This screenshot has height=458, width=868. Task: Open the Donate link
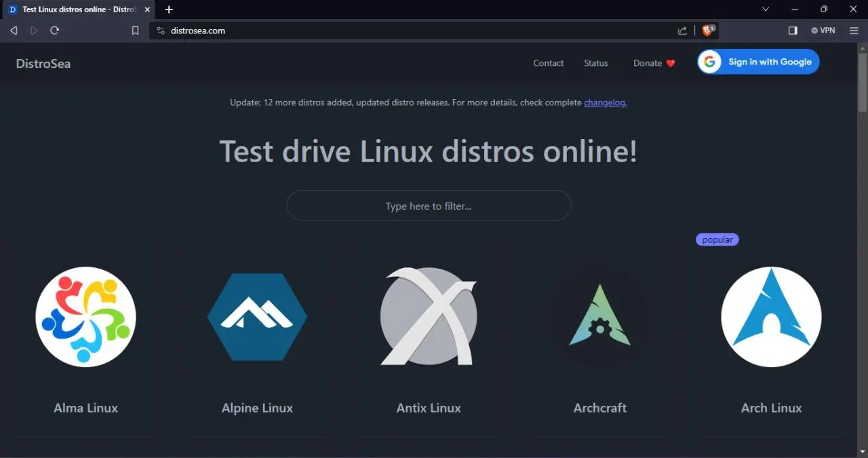654,63
